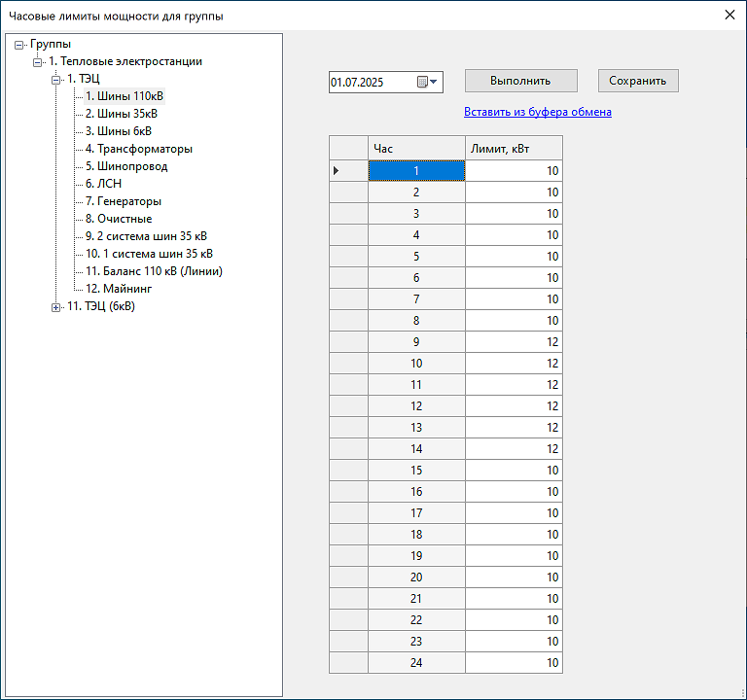Select the hour 10 cell
Screen dimensions: 747x700
pyautogui.click(x=416, y=364)
